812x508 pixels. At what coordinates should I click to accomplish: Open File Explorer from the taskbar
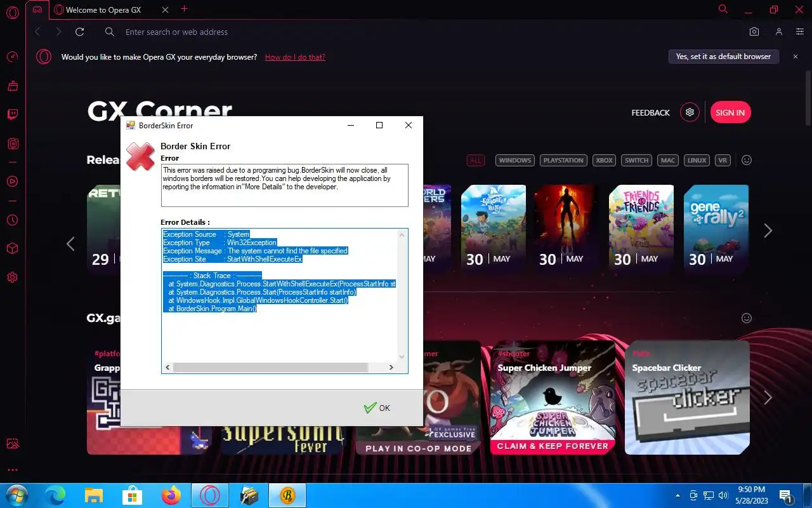[94, 495]
